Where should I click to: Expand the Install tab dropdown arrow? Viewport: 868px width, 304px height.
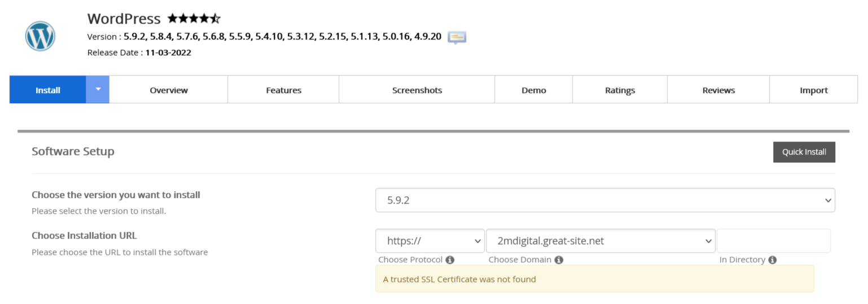tap(98, 89)
